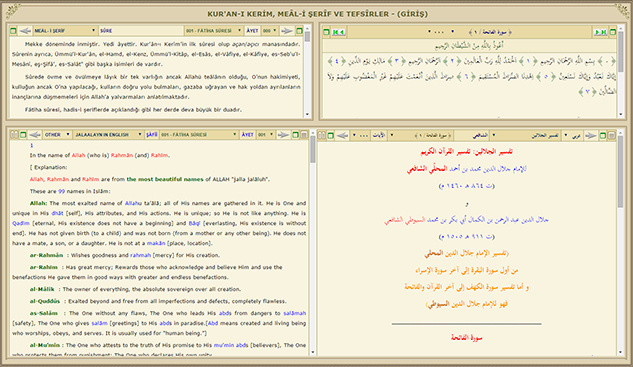
Task: Click the SÛRE field in meal panel
Action: pos(141,31)
